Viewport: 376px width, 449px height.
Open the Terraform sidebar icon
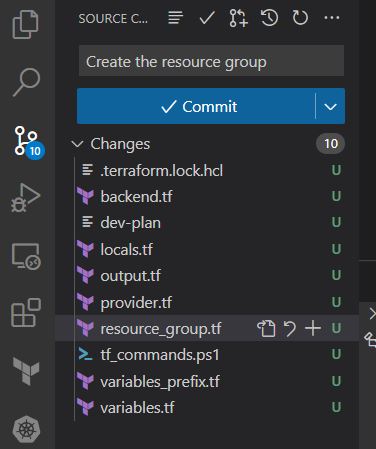[26, 371]
